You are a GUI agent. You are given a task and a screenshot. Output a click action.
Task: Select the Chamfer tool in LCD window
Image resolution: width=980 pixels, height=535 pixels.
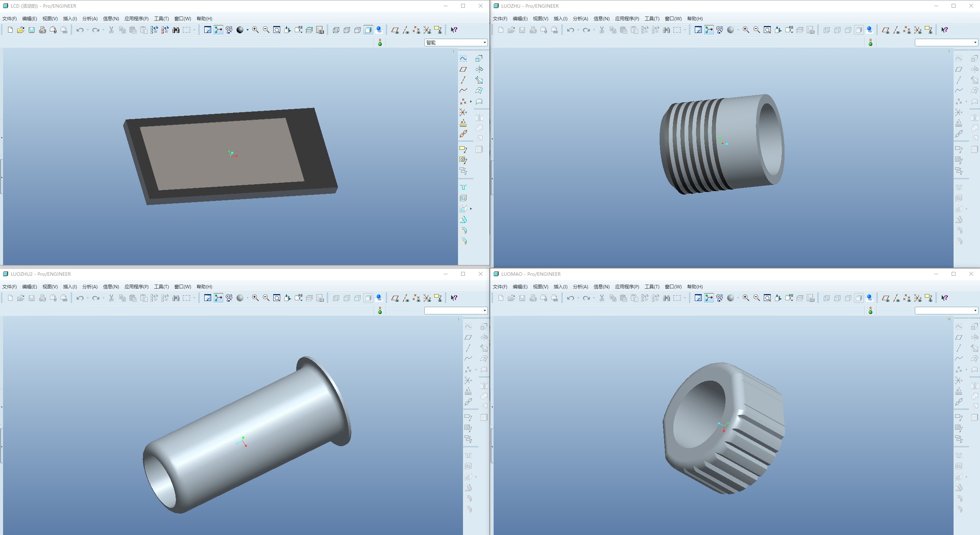click(x=463, y=241)
